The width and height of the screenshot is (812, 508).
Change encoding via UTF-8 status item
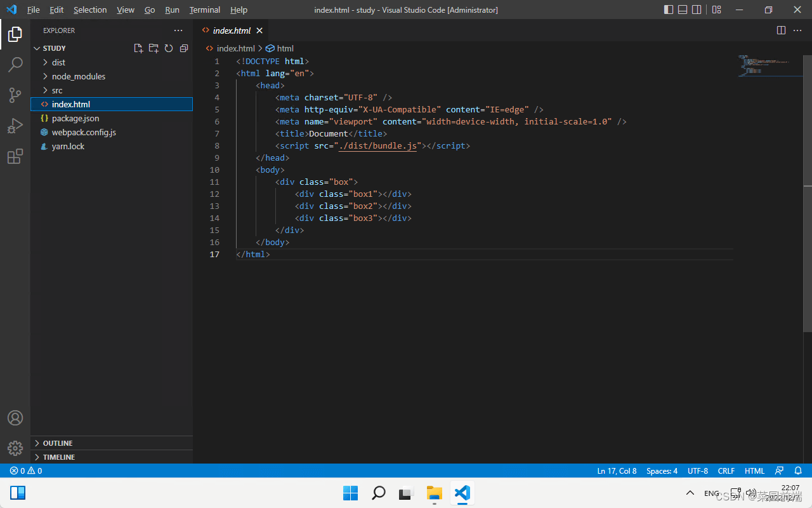coord(698,471)
